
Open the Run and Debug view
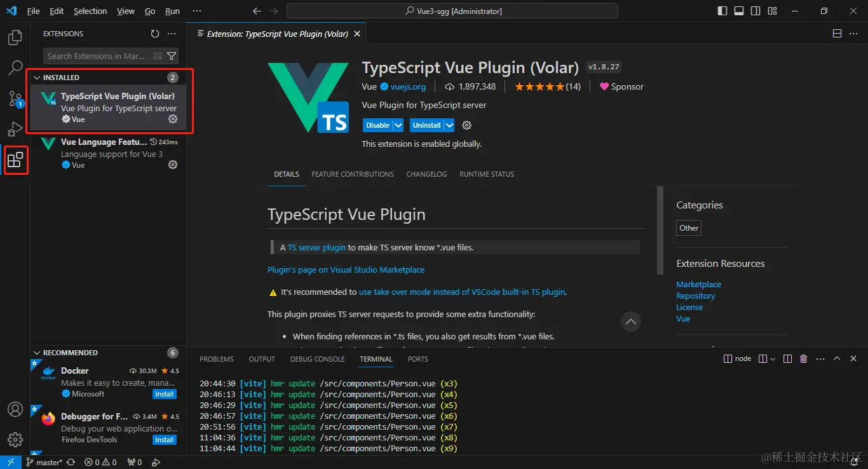coord(15,129)
